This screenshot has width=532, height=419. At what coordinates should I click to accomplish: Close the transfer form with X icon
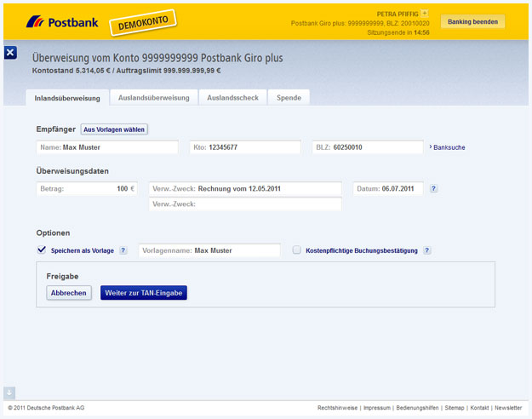10,53
